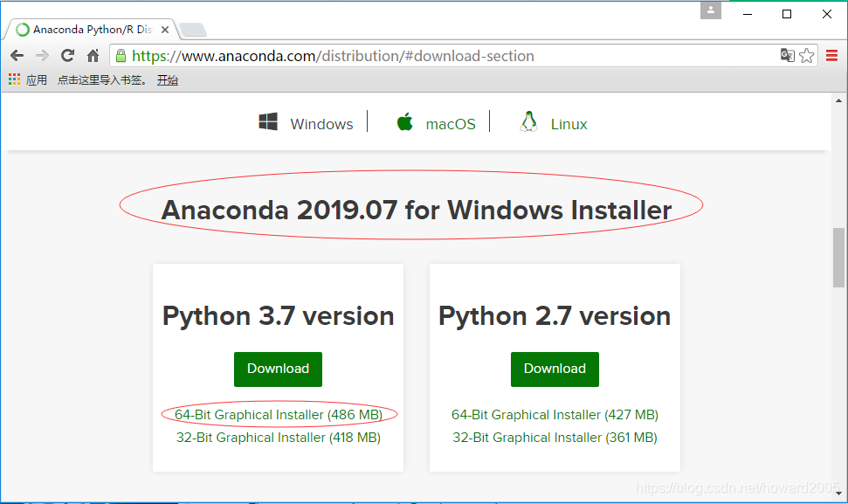This screenshot has width=848, height=504.
Task: Open 32-Bit Graphical Installer (418 MB) link
Action: pos(279,438)
